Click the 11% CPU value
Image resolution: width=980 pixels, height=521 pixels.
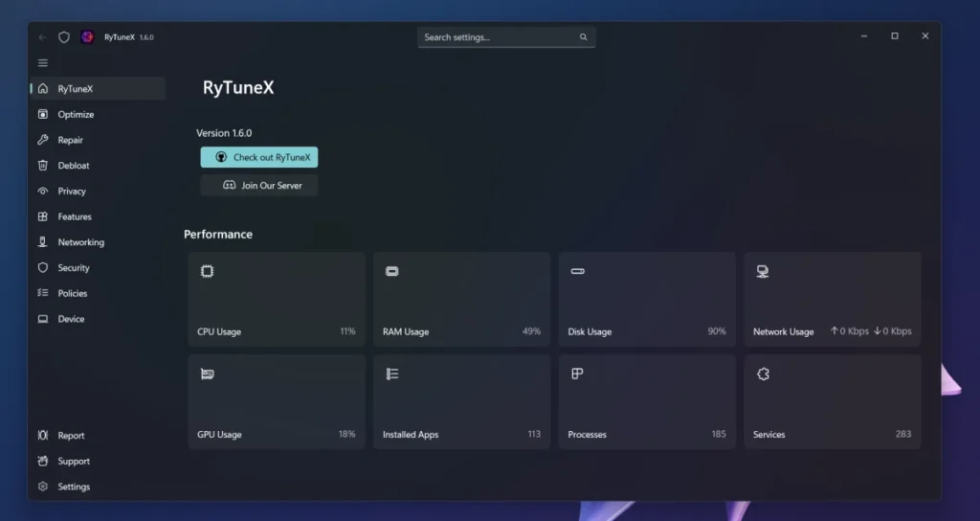(x=347, y=331)
